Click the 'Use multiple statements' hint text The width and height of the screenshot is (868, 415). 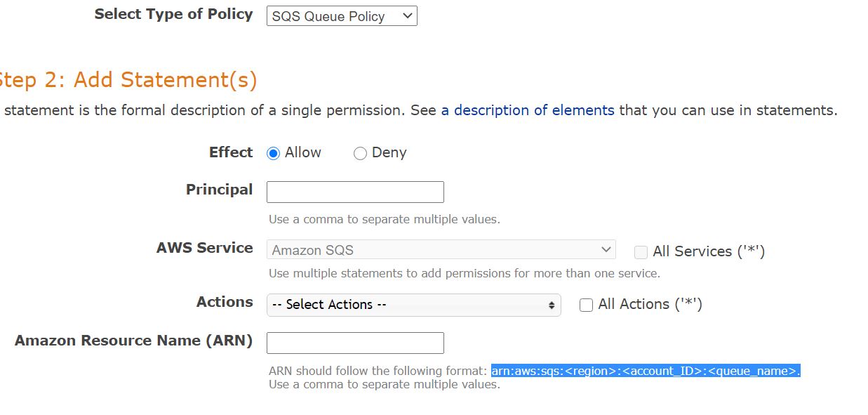pyautogui.click(x=464, y=272)
